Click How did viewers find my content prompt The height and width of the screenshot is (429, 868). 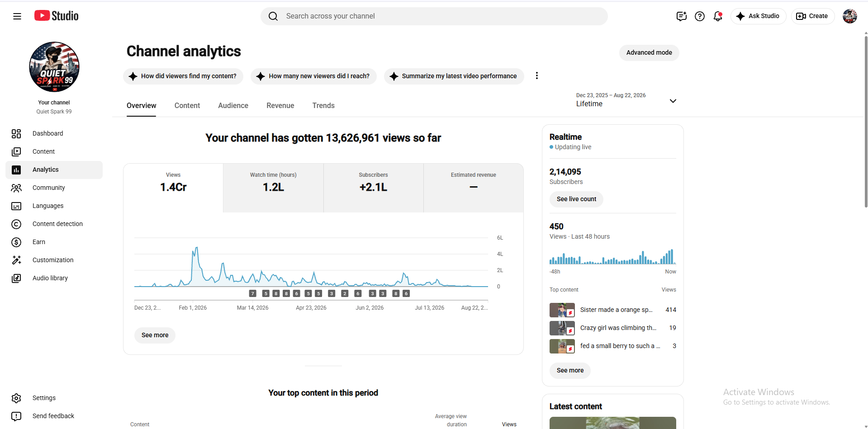[183, 76]
